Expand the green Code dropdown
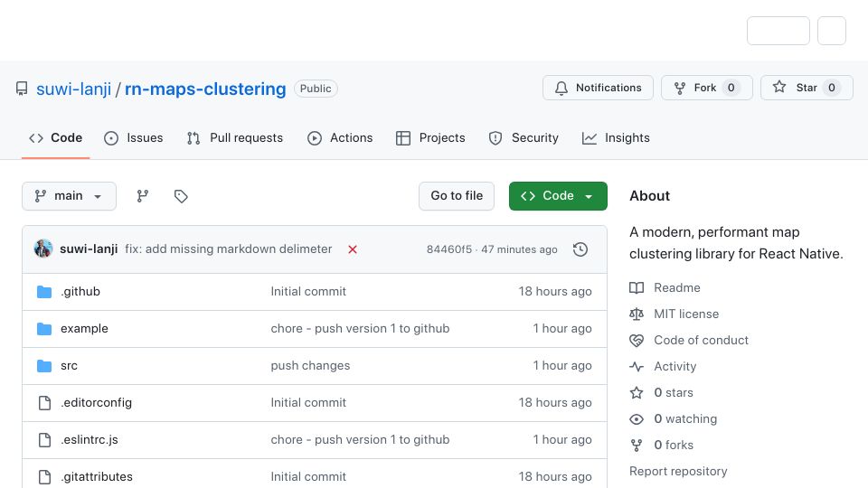 [558, 196]
